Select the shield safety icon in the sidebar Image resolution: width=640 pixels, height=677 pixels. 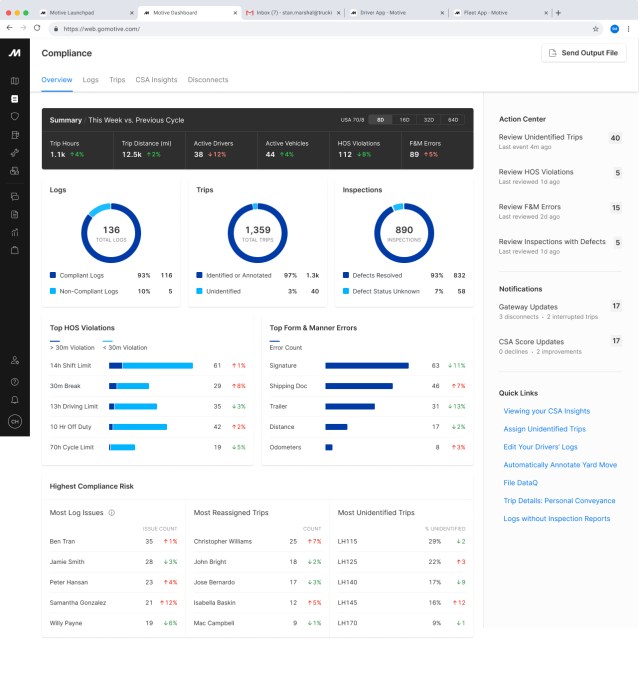(15, 116)
